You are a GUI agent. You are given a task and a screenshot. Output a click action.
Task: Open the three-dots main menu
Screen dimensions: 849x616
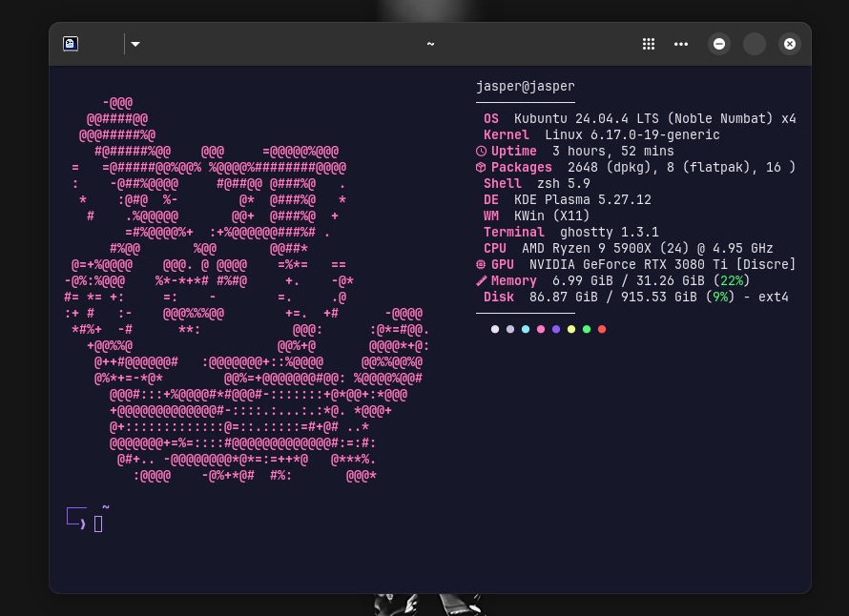680,44
